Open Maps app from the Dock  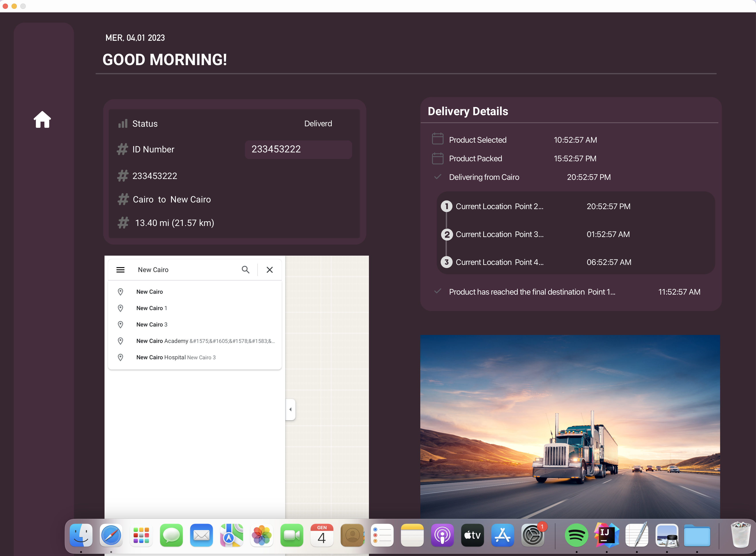pyautogui.click(x=231, y=535)
